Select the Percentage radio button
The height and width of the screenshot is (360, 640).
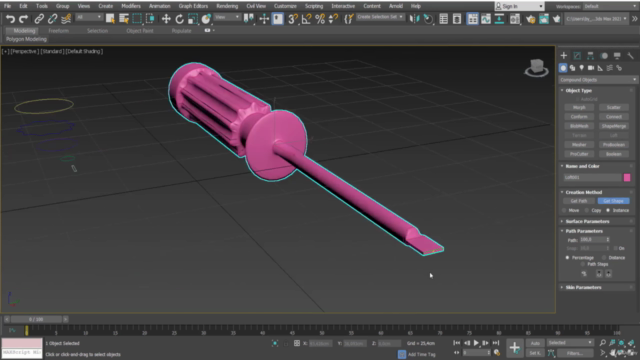[x=567, y=258]
